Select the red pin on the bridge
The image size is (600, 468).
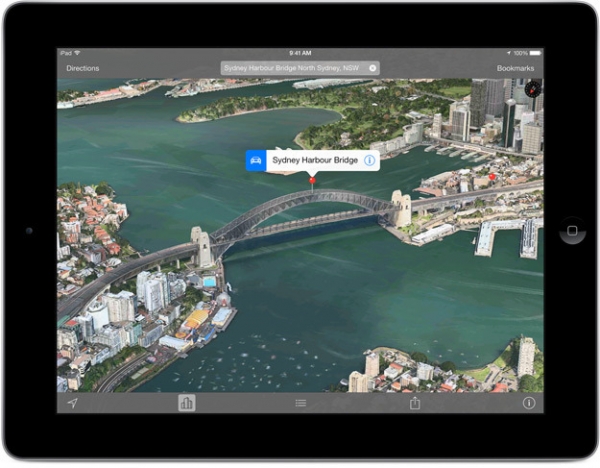click(312, 181)
